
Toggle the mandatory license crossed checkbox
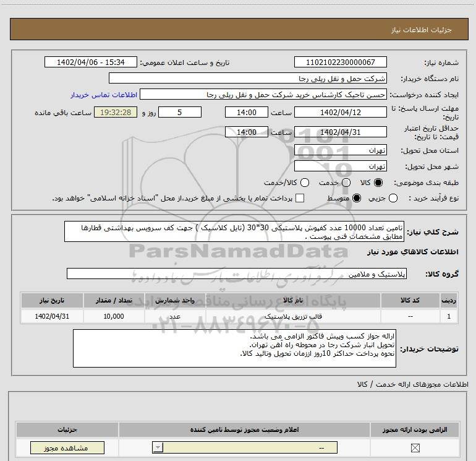(415, 447)
